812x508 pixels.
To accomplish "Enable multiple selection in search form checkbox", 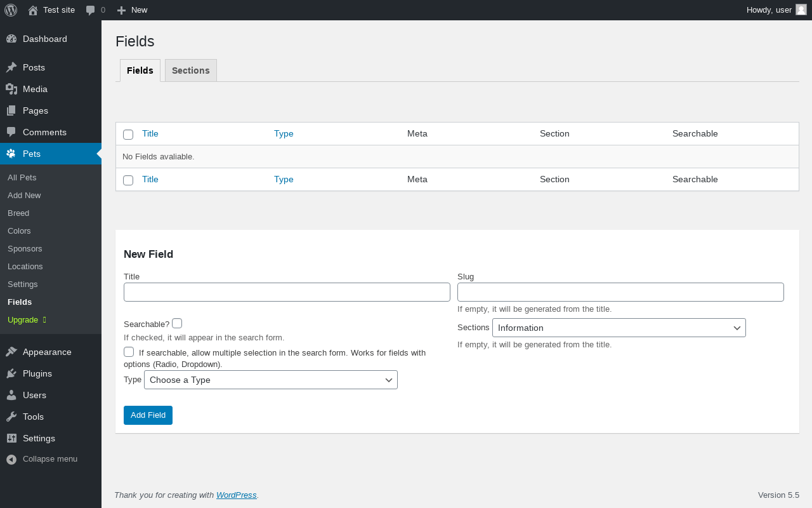I will [x=129, y=352].
